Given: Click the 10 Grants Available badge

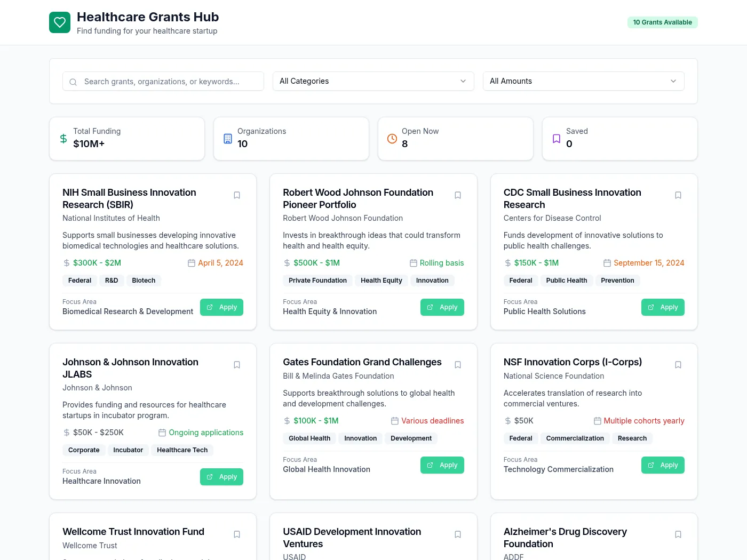Looking at the screenshot, I should click(663, 22).
